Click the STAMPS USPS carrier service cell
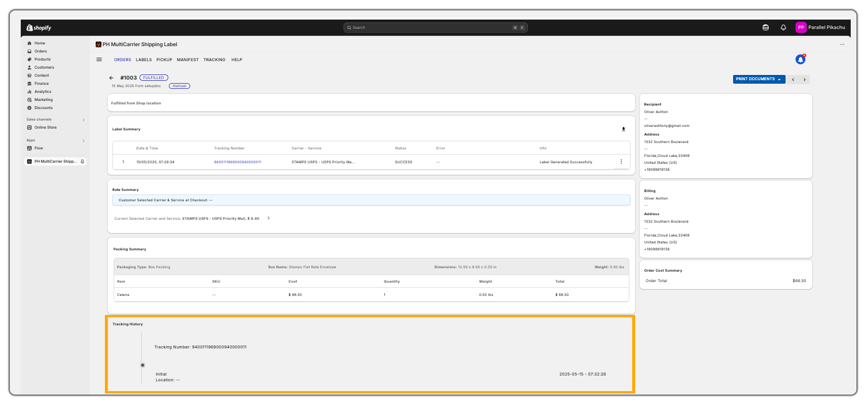 (323, 162)
